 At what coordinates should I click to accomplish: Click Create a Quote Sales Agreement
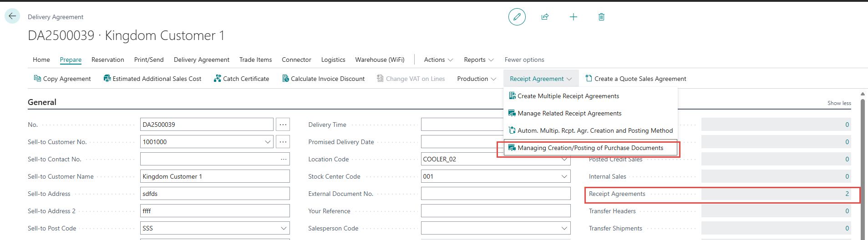(635, 79)
